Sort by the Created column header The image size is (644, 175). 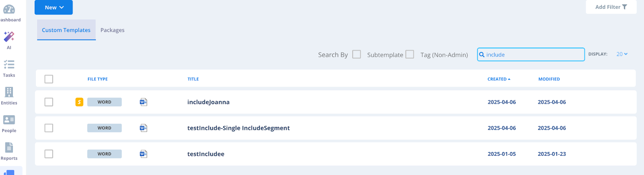point(499,79)
